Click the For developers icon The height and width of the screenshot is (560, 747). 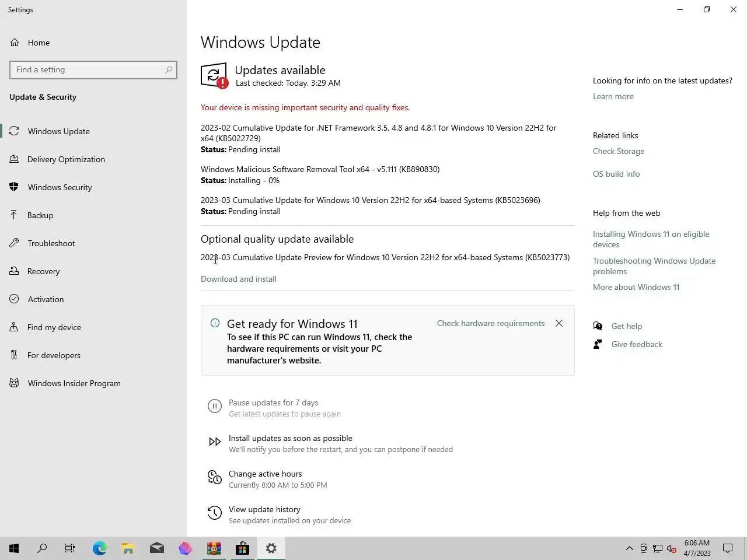pos(15,355)
